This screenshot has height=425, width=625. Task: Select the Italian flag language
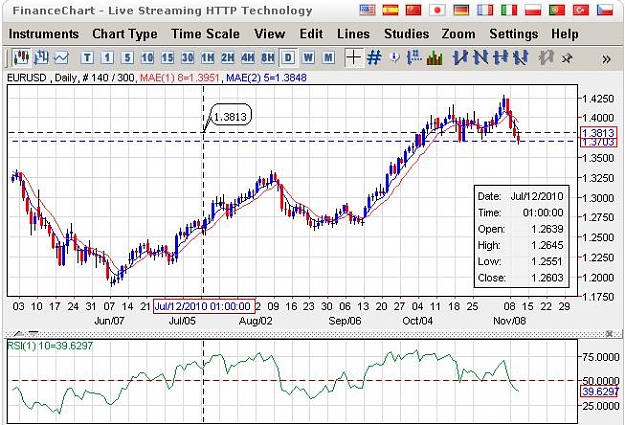(x=509, y=10)
